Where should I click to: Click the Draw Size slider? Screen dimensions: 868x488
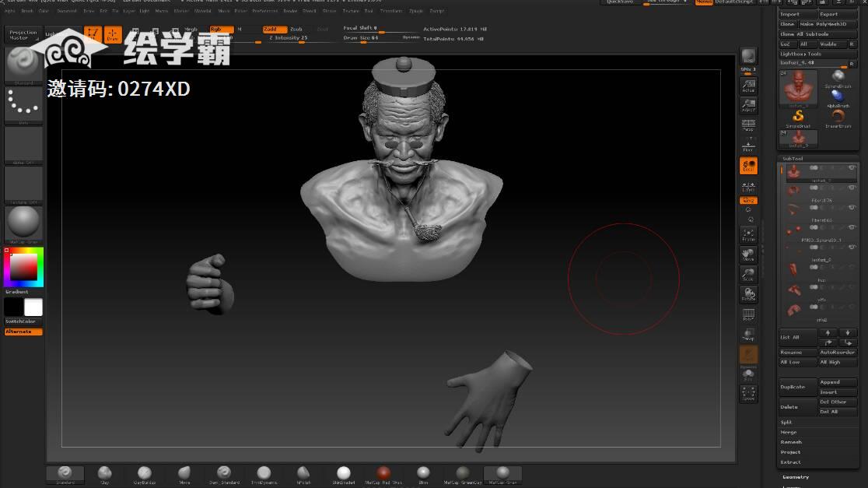(381, 38)
